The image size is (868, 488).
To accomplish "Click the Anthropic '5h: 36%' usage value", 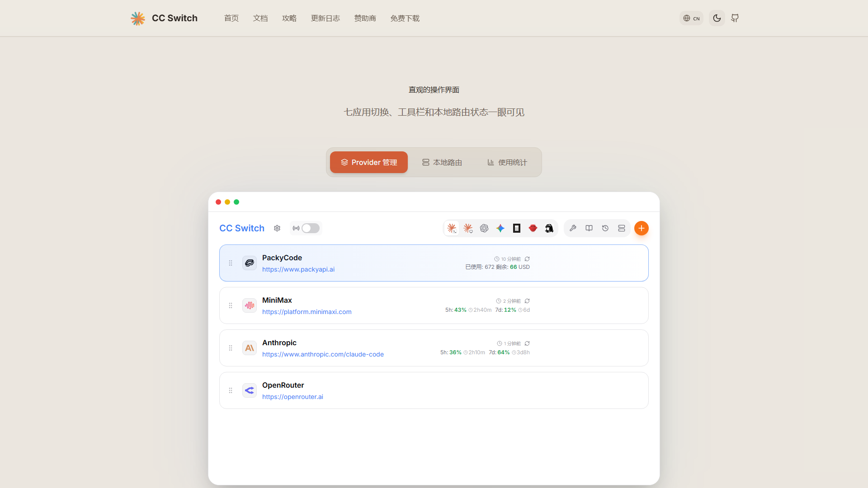I will pos(451,352).
